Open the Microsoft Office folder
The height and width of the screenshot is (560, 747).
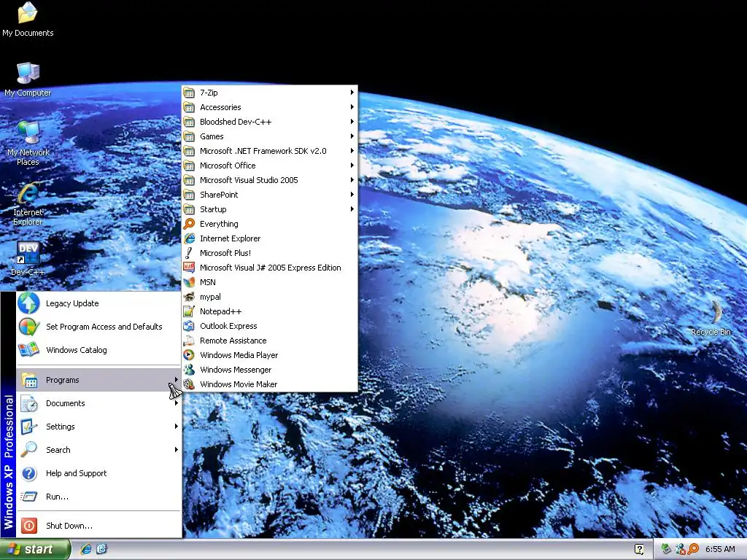pyautogui.click(x=270, y=166)
